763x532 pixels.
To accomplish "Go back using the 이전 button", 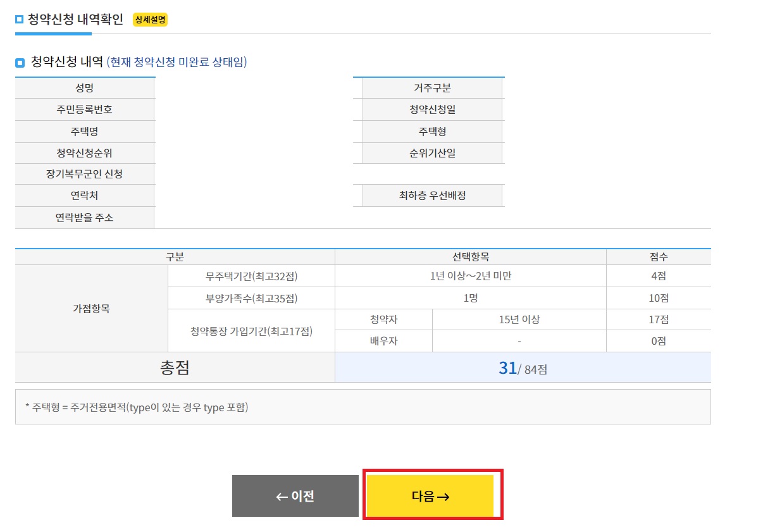I will [x=296, y=496].
